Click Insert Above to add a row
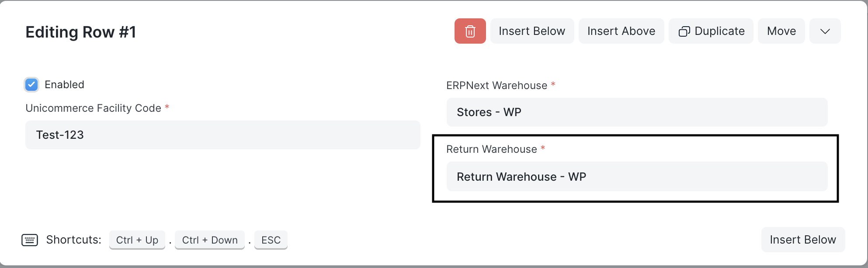The height and width of the screenshot is (268, 868). [621, 31]
